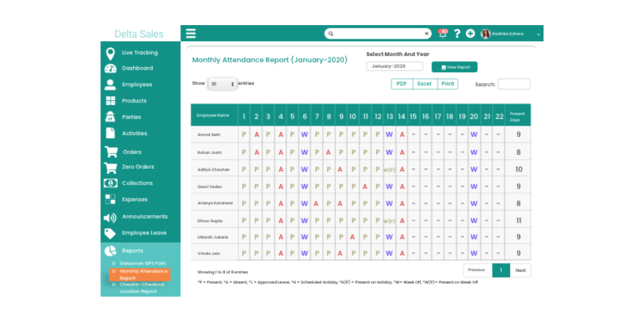Click Aditya Chauhan row name

tap(214, 169)
